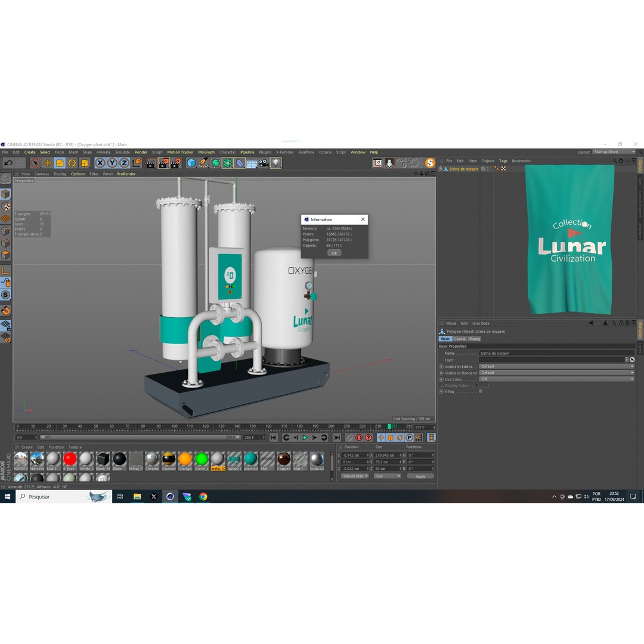Viewport: 644px width, 644px height.
Task: Toggle Use Color animation dot
Action: [441, 379]
